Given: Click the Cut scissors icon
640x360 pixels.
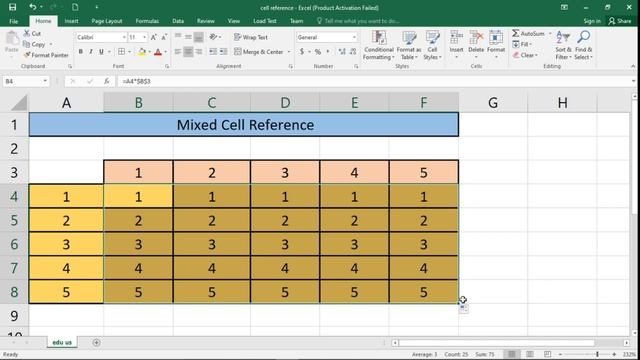Looking at the screenshot, I should pyautogui.click(x=27, y=33).
